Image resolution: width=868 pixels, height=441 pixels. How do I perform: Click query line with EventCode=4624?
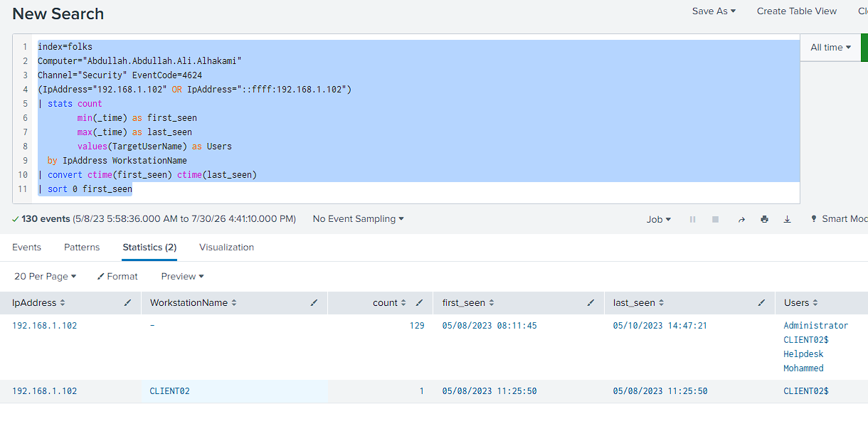[120, 75]
